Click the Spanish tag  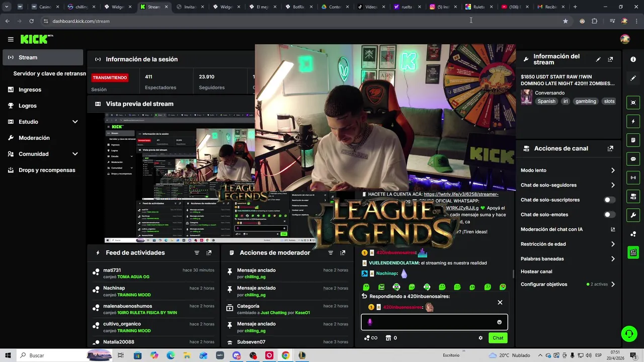[x=546, y=101]
